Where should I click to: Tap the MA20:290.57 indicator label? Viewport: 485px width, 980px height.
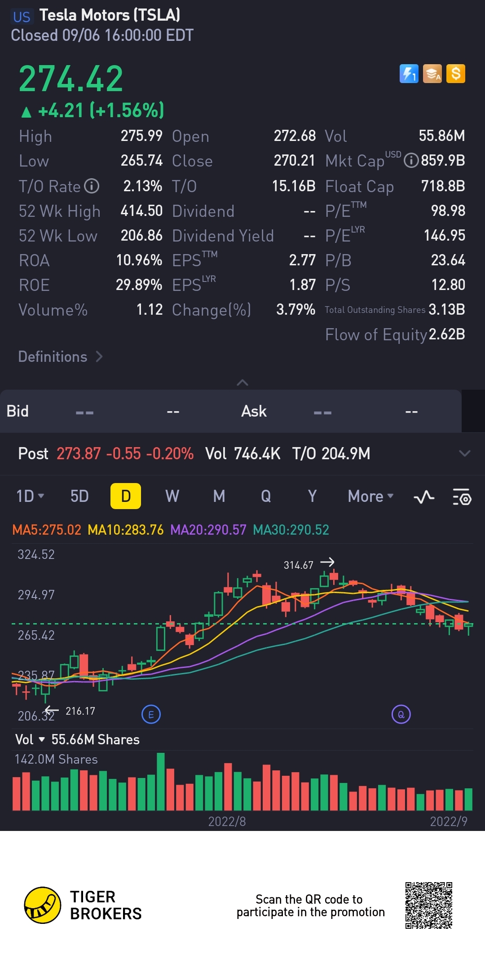click(x=208, y=530)
